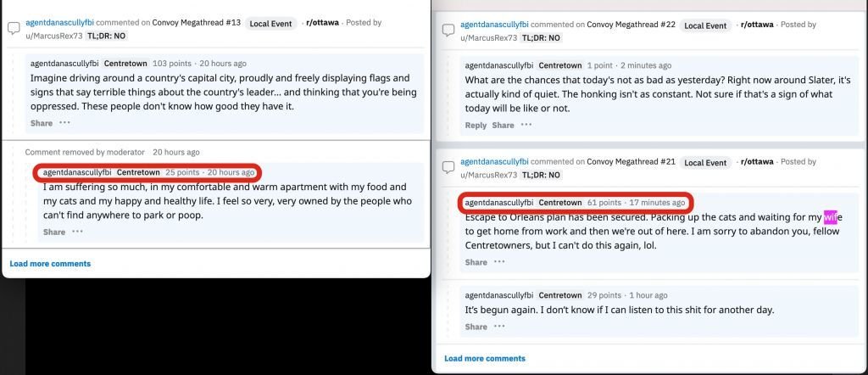Image resolution: width=868 pixels, height=375 pixels.
Task: Load more comments in the right panel
Action: tap(485, 358)
